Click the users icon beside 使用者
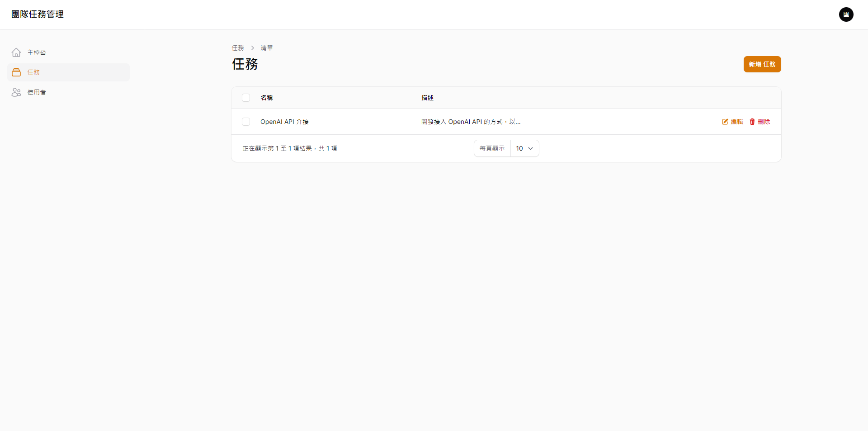868x431 pixels. pos(16,92)
